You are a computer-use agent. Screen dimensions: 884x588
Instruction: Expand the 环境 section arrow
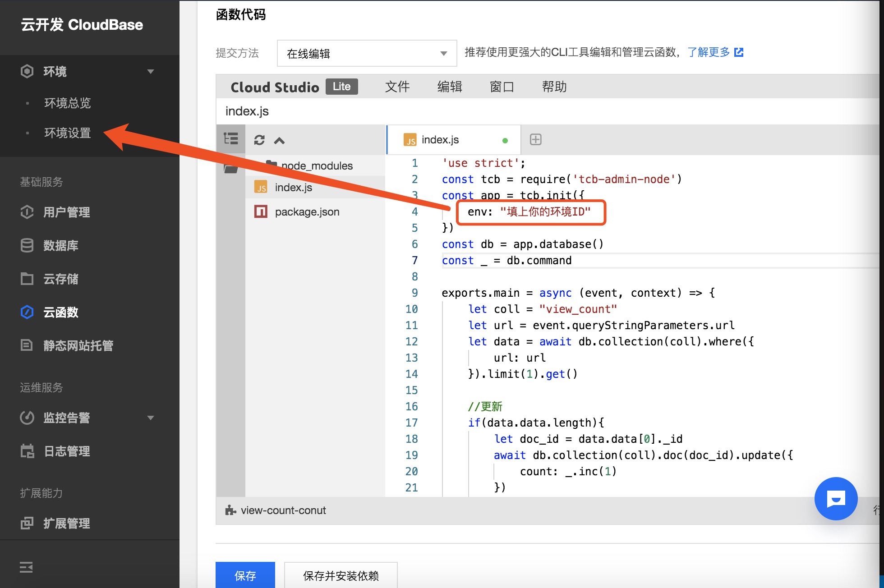tap(151, 71)
